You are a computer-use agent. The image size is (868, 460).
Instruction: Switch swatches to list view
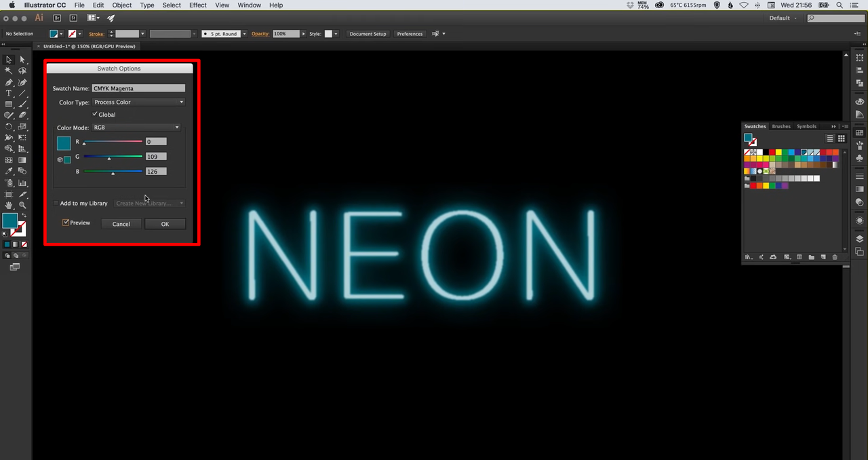[x=829, y=138]
